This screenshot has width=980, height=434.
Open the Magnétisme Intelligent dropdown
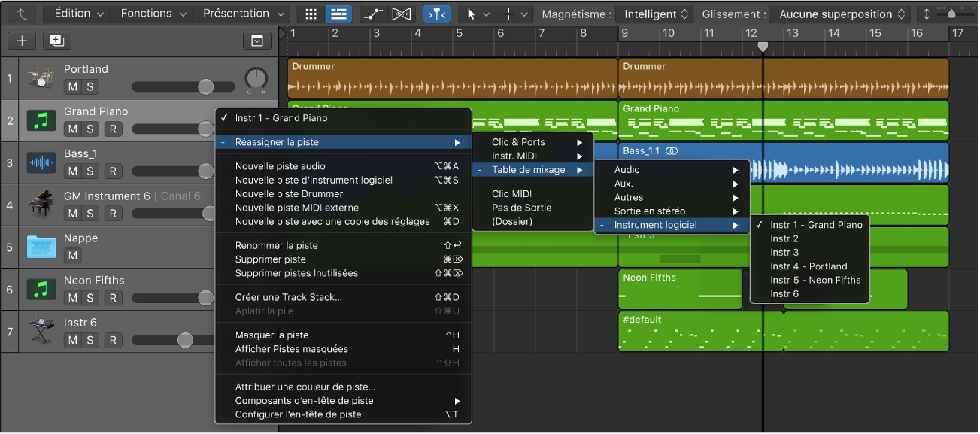point(655,14)
